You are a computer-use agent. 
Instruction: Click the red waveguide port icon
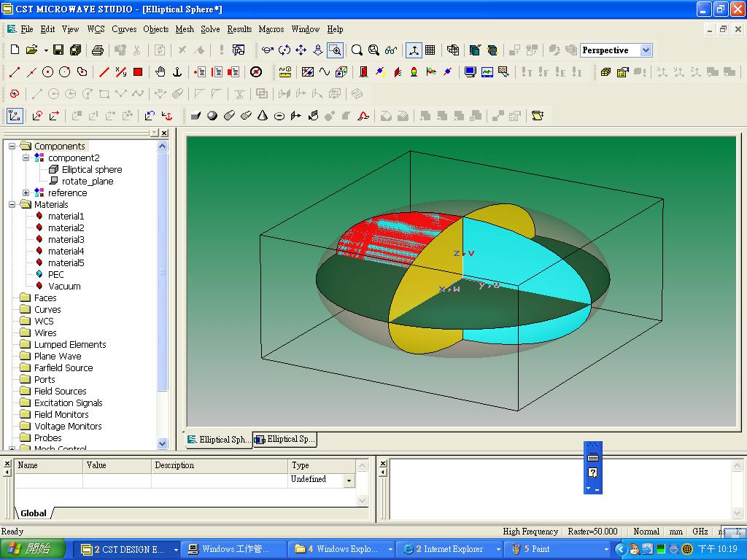coord(363,72)
